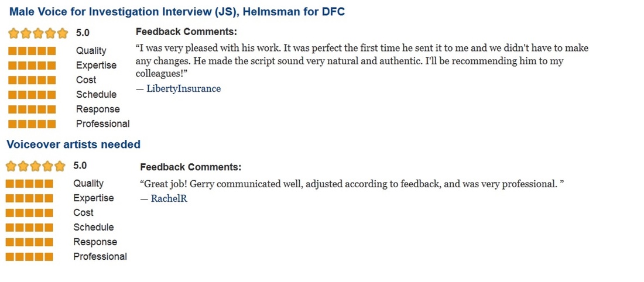
Task: Open the Male Voice for Investigation Interview job title
Action: click(x=177, y=12)
